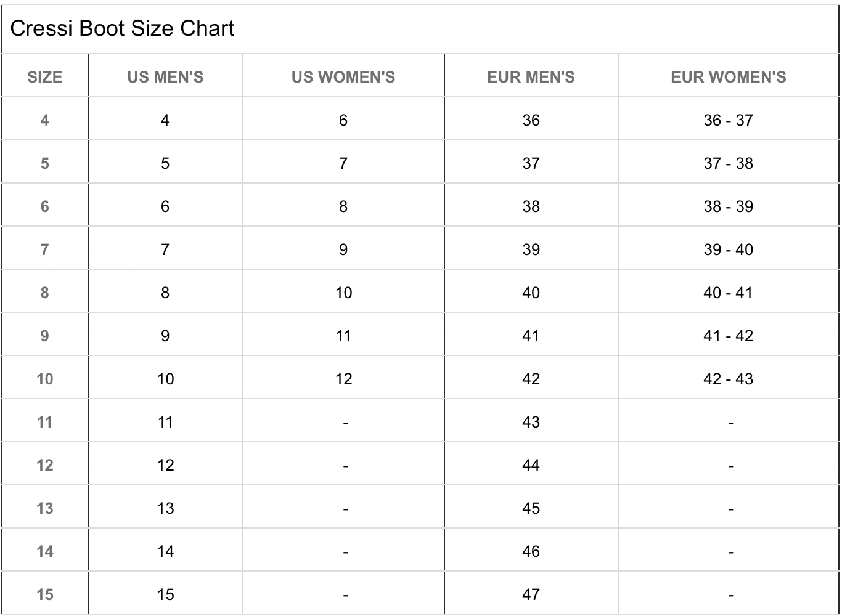Click EUR men's value 47
Image resolution: width=842 pixels, height=616 pixels.
coord(531,594)
